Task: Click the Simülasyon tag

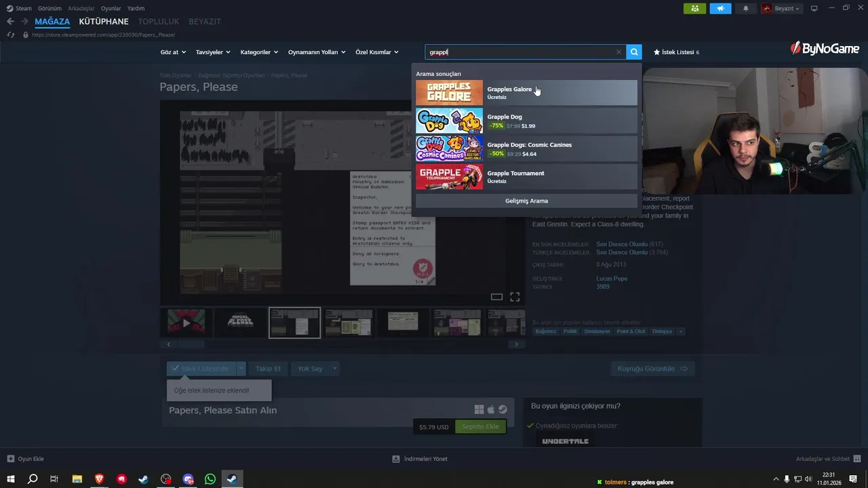Action: point(597,331)
